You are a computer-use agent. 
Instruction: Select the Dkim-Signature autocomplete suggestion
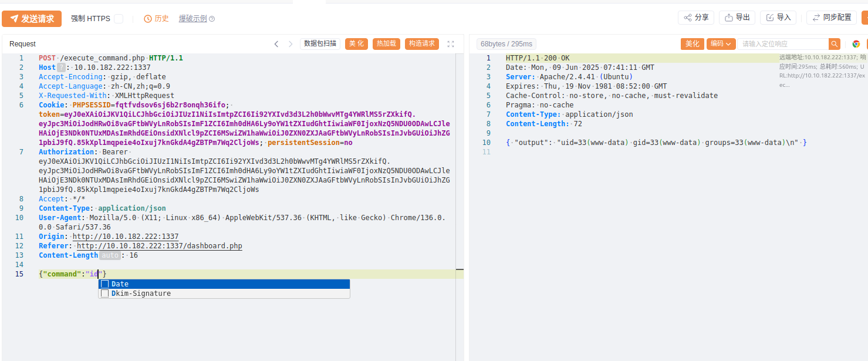click(141, 293)
